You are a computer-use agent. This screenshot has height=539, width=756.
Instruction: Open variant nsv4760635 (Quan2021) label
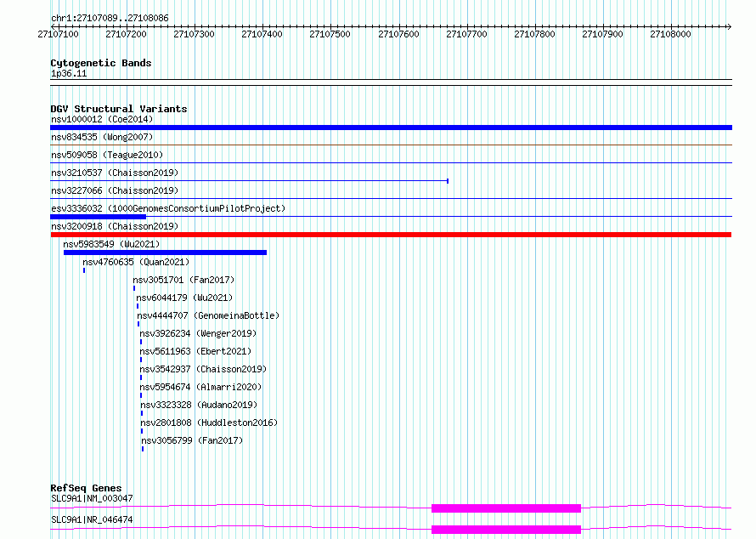click(x=136, y=262)
